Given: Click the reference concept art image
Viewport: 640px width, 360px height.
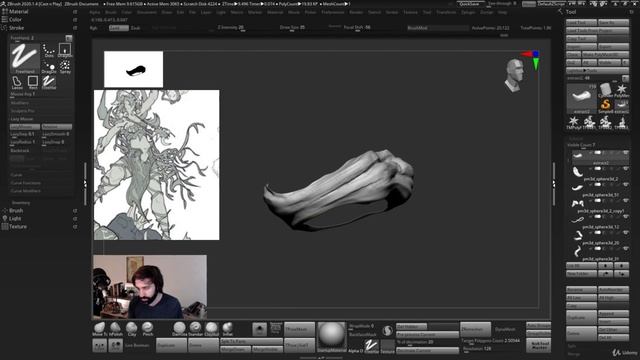Looking at the screenshot, I should coord(157,165).
